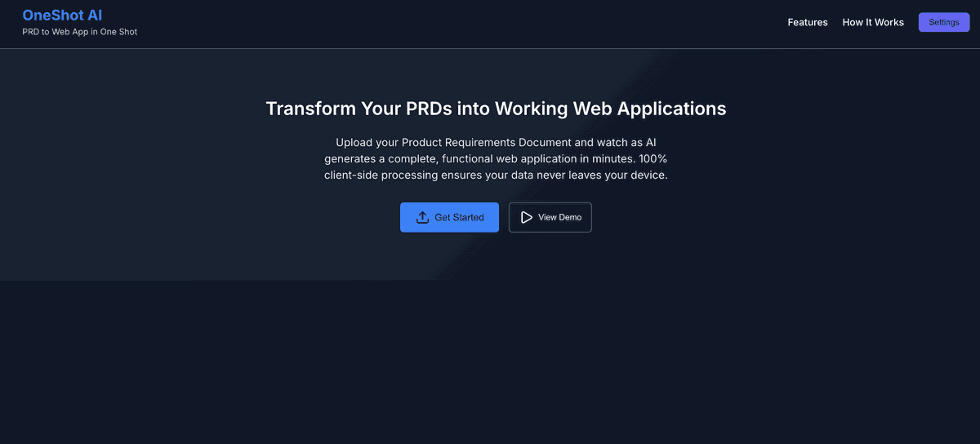Click the play triangle icon beside View Demo
980x444 pixels.
(x=527, y=217)
